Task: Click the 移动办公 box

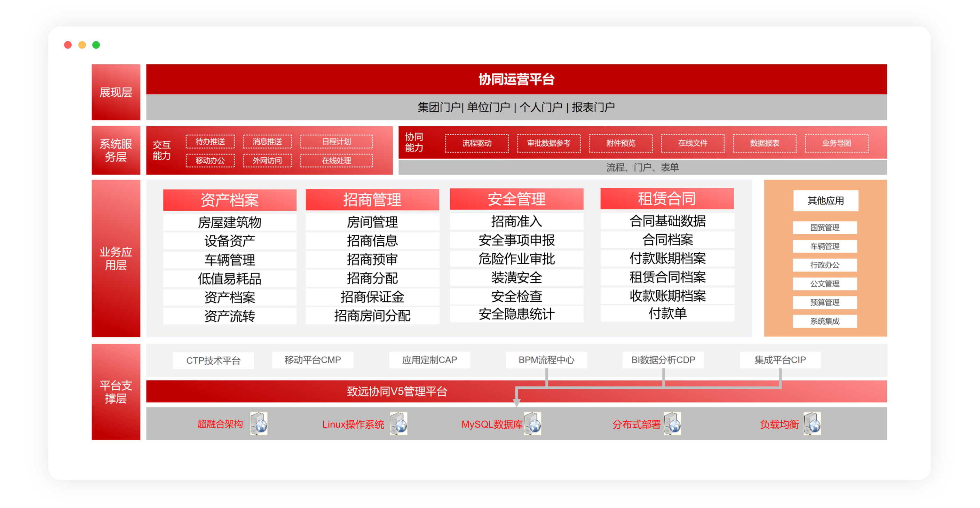Action: pyautogui.click(x=211, y=160)
